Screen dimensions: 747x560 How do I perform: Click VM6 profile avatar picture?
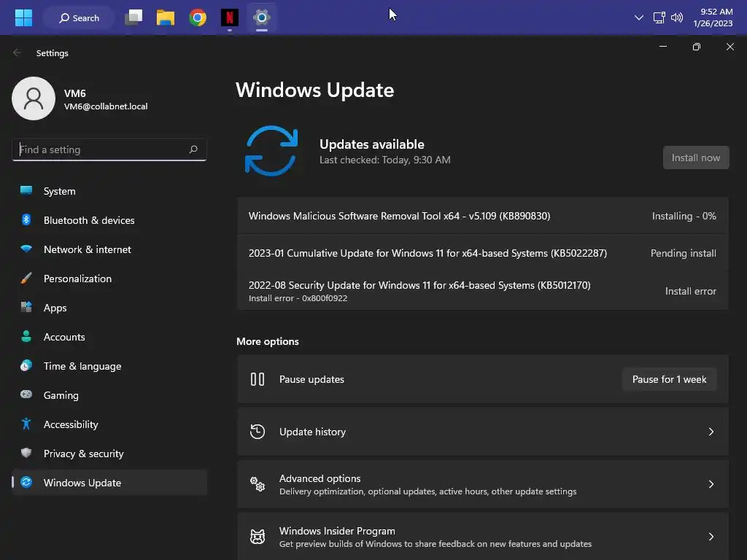click(34, 98)
